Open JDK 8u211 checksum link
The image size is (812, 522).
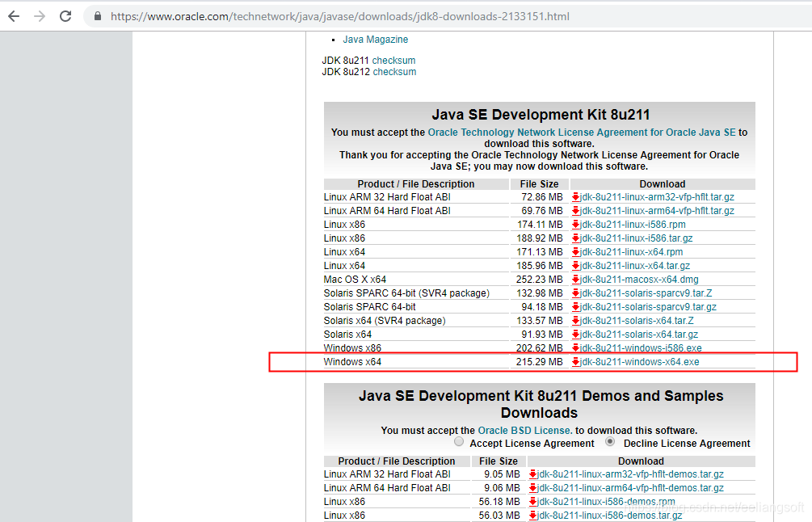pos(393,61)
